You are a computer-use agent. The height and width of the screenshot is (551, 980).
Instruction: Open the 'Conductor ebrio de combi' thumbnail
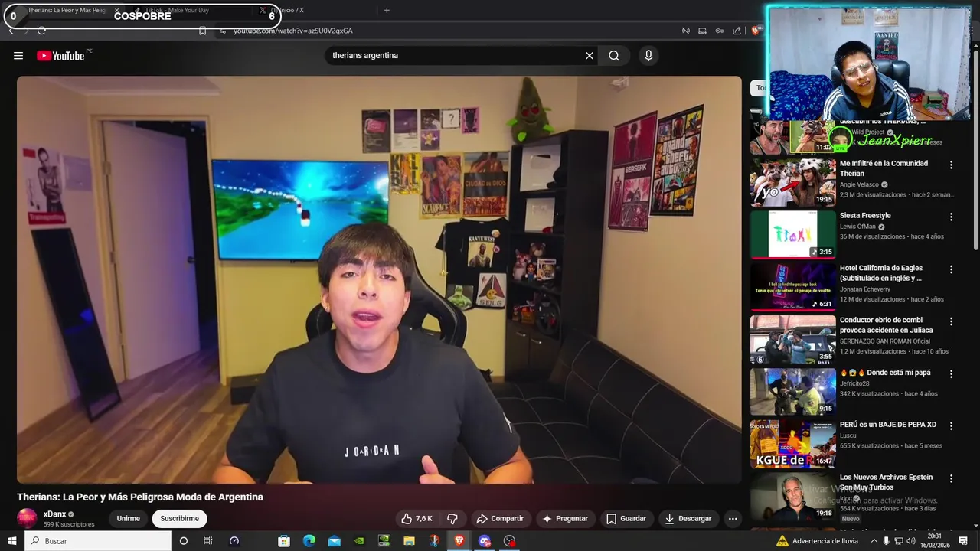point(793,339)
